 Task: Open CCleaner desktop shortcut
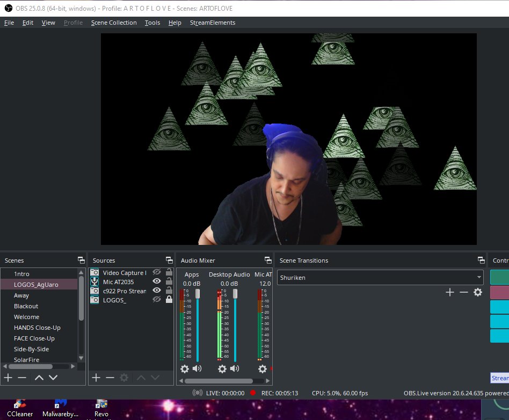click(x=20, y=409)
